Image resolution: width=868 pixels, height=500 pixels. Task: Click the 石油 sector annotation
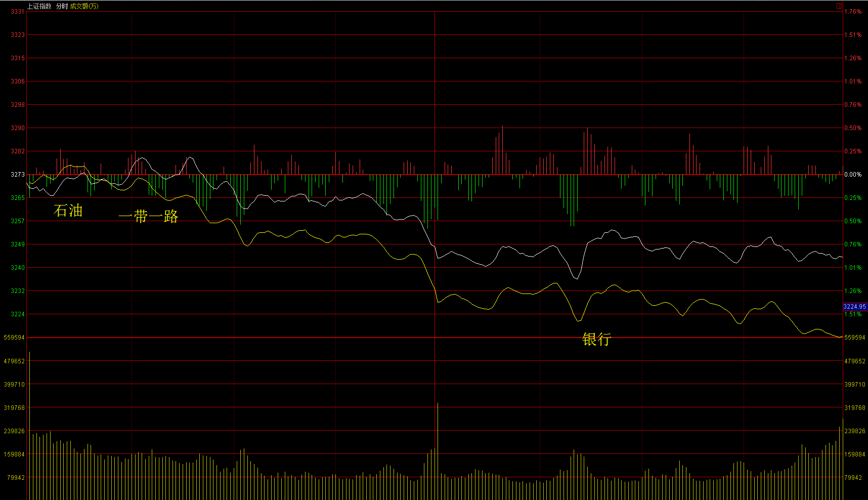click(68, 211)
